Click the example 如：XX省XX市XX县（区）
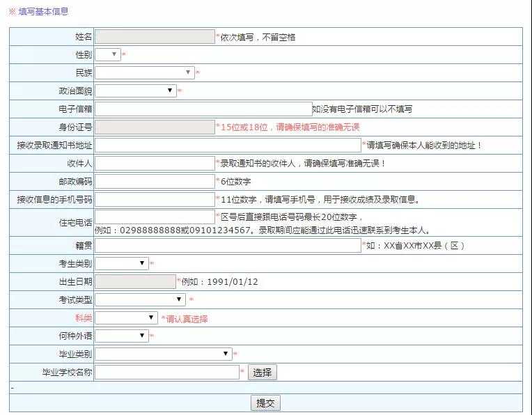Screen dimensions: 532x415 click(416, 246)
